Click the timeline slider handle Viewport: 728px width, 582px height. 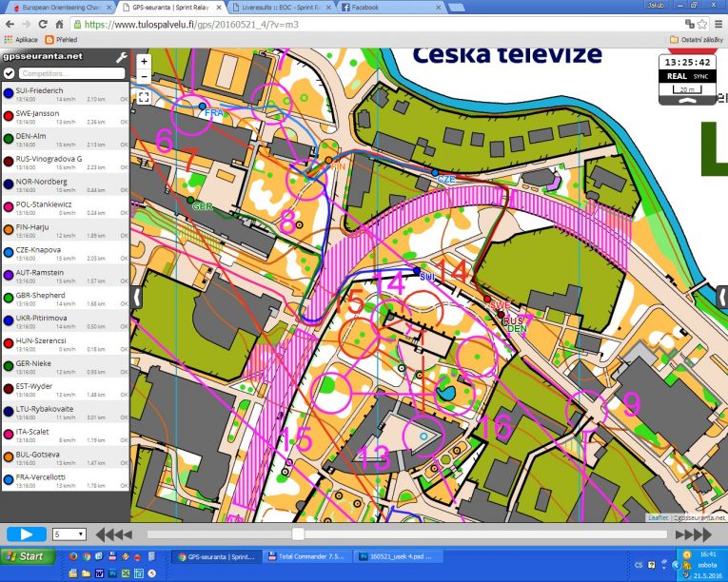(298, 534)
